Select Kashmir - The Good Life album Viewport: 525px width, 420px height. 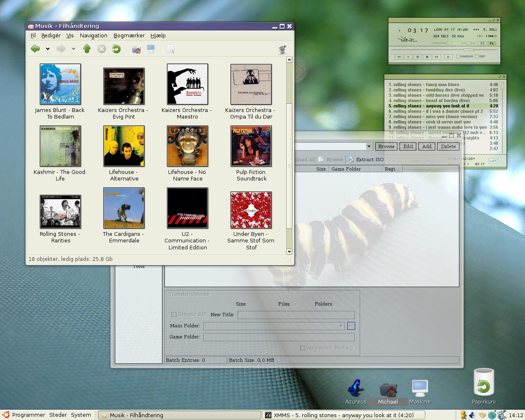[60, 154]
